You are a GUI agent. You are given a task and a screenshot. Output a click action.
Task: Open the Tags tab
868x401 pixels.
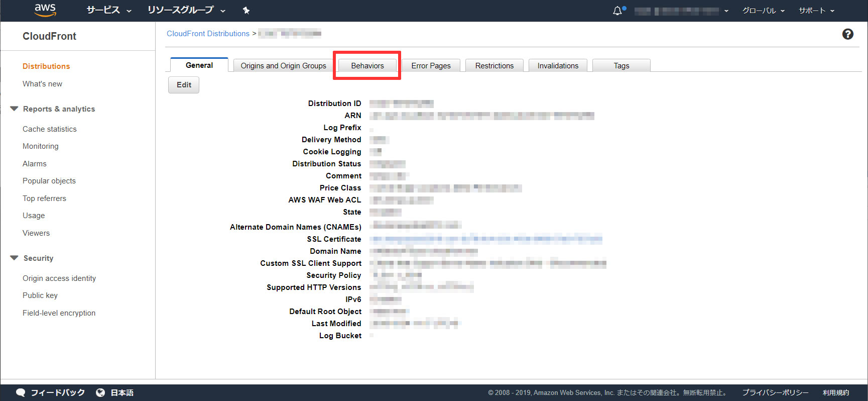click(622, 65)
